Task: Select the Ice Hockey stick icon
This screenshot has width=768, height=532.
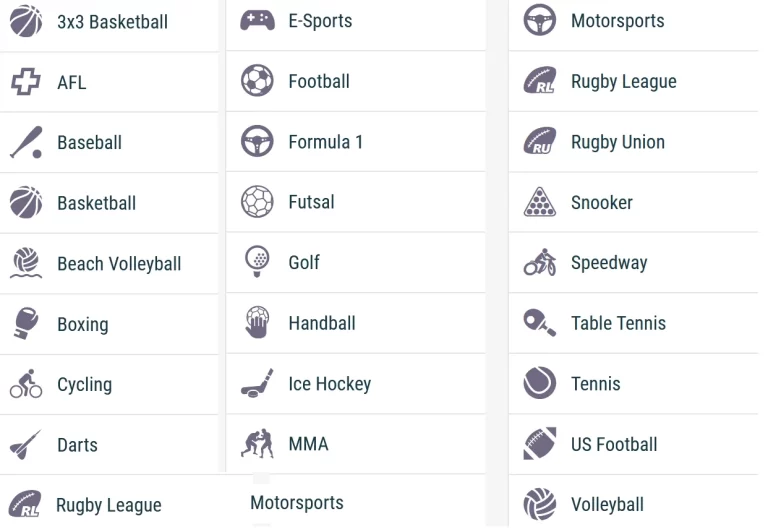Action: (x=257, y=383)
